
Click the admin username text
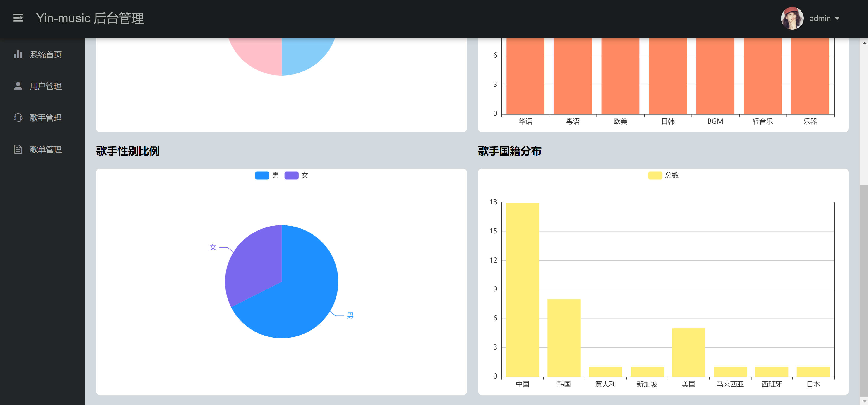pos(820,19)
